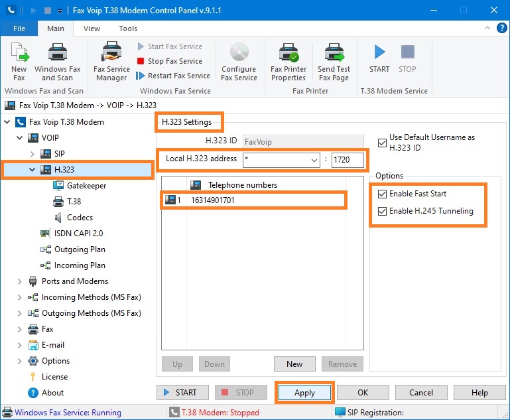Launch Windows Fax and Scan

coord(57,62)
